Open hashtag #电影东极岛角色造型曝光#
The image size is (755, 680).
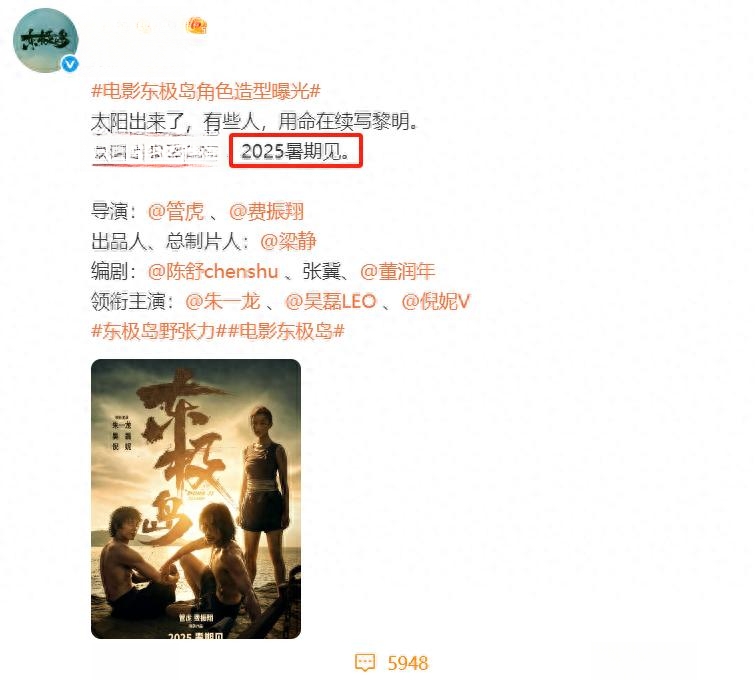[206, 91]
